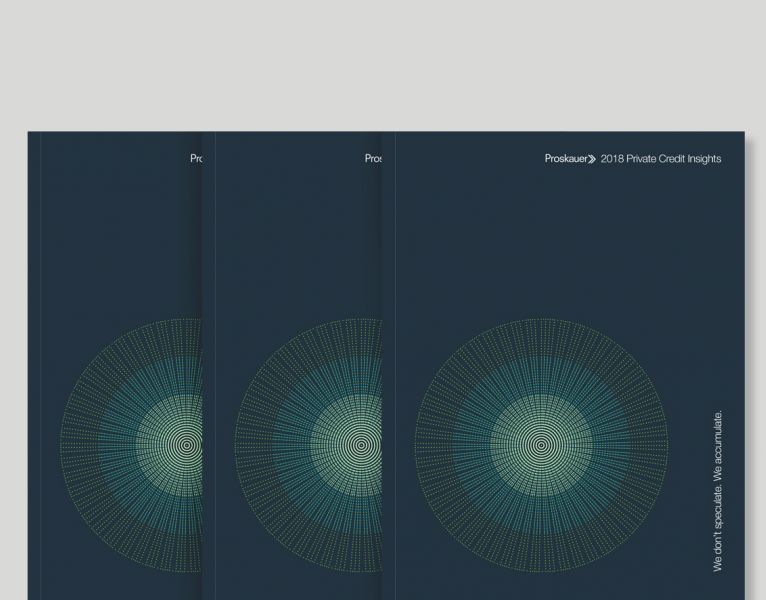Click the gray margin right of the covers
The width and height of the screenshot is (766, 600).
pos(752,350)
